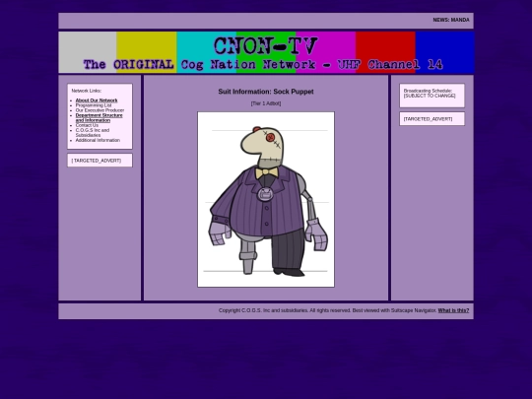Click Additional Information list item

pyautogui.click(x=98, y=140)
